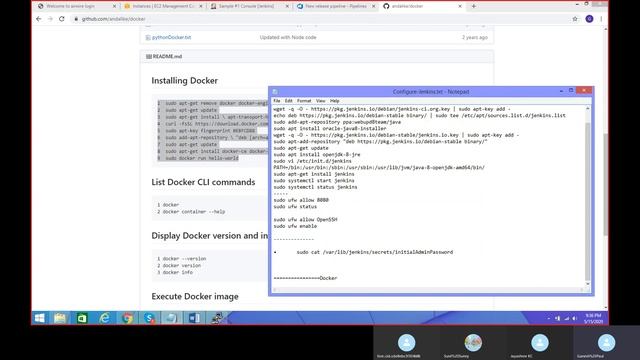The height and width of the screenshot is (360, 640).
Task: Open Chrome's three-dot menu
Action: pyautogui.click(x=601, y=19)
